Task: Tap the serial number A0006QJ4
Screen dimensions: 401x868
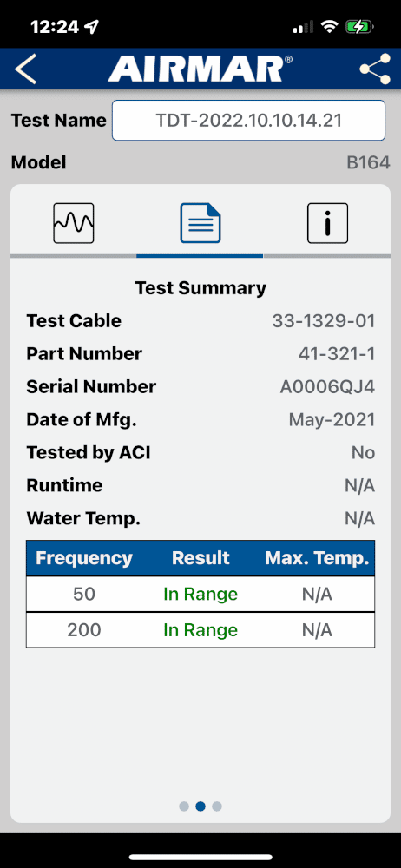Action: tap(327, 386)
